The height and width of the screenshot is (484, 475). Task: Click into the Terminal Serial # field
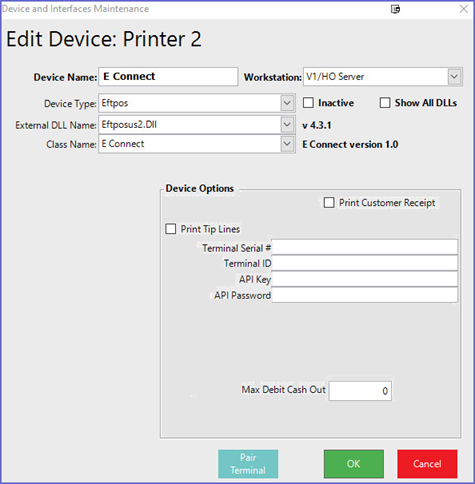point(365,247)
